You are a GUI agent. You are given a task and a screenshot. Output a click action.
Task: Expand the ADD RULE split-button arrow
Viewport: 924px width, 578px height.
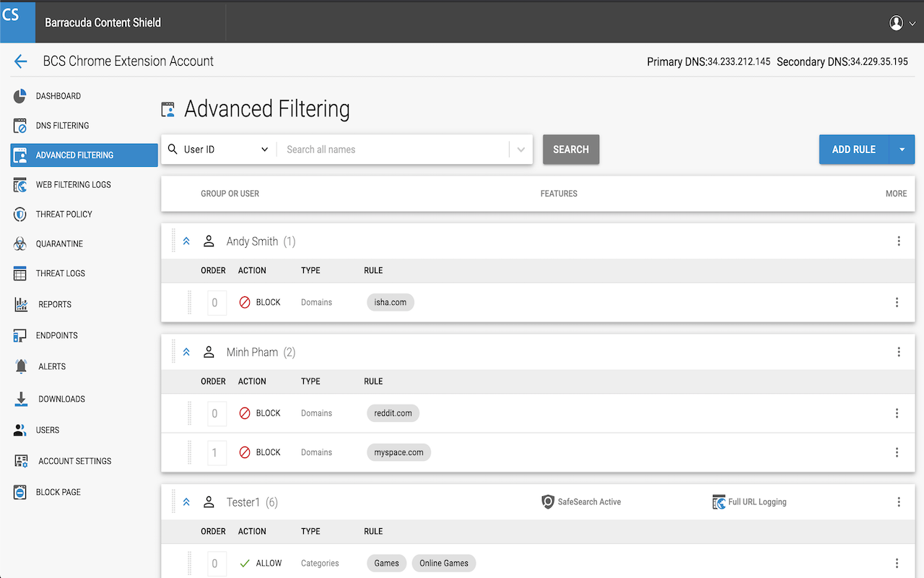(x=901, y=149)
